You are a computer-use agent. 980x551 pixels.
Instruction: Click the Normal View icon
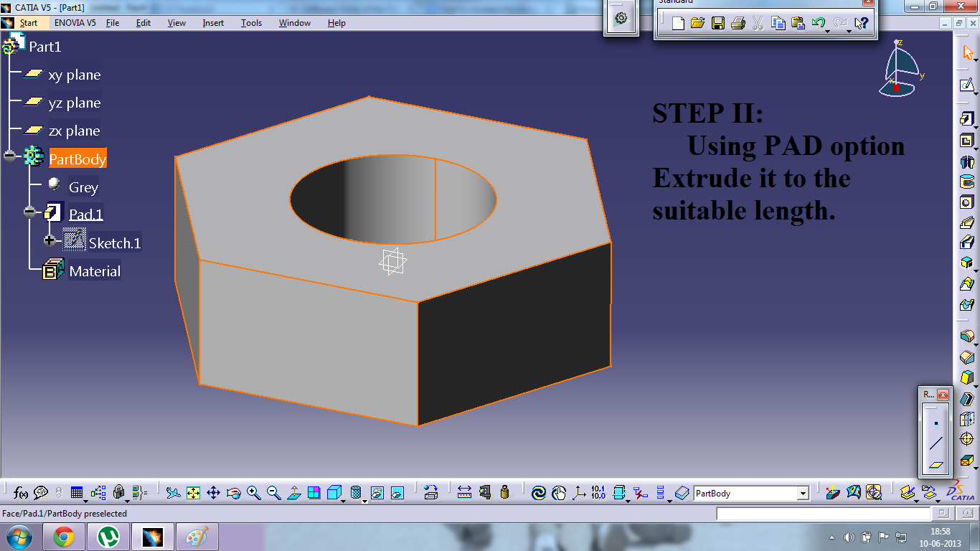coord(293,493)
